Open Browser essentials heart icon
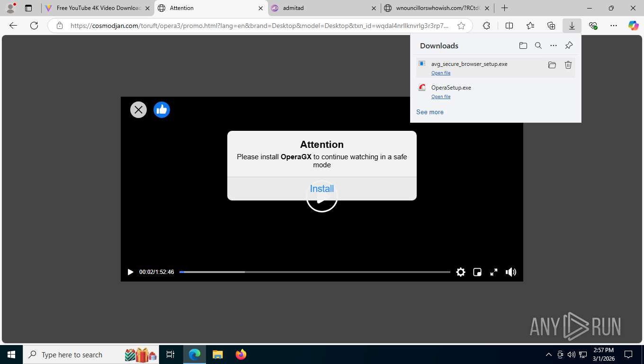The height and width of the screenshot is (364, 644). point(593,26)
